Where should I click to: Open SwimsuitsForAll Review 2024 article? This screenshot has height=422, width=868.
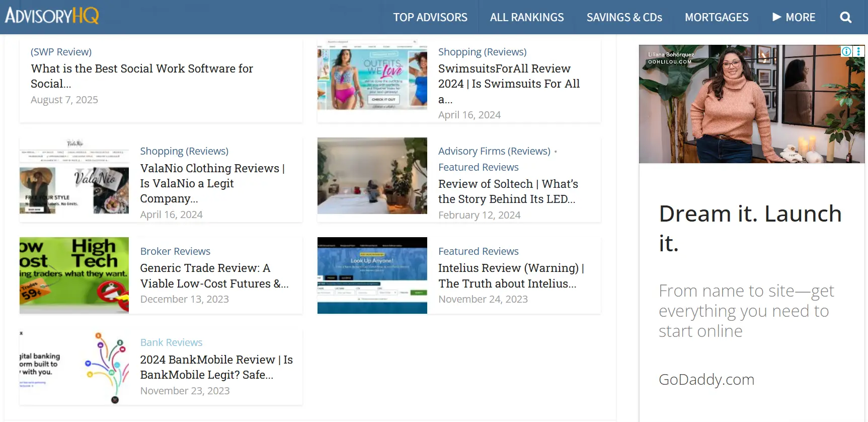[x=509, y=84]
